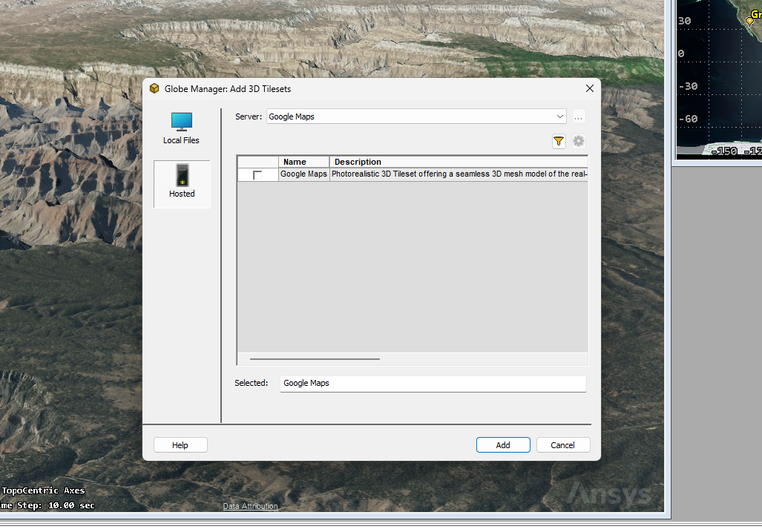This screenshot has width=762, height=532.
Task: Select the Photorealistic 3D Tileset description cell
Action: tap(459, 174)
